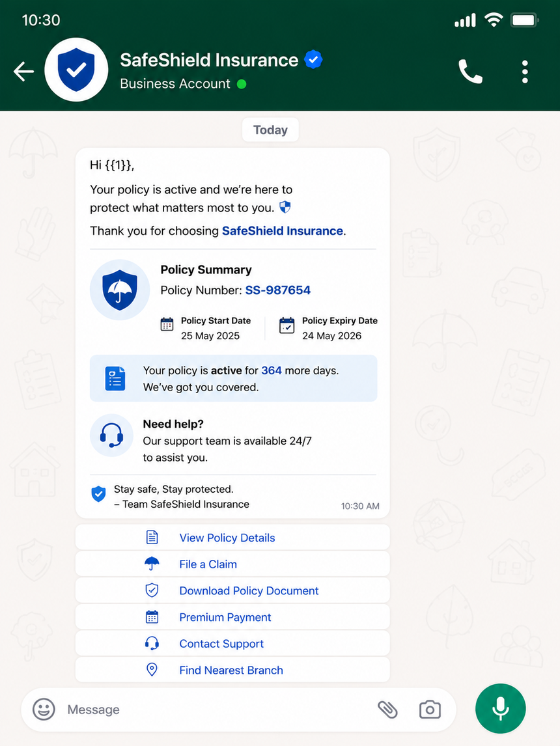Click the 24 May 2026 date
This screenshot has height=746, width=560.
click(x=331, y=336)
